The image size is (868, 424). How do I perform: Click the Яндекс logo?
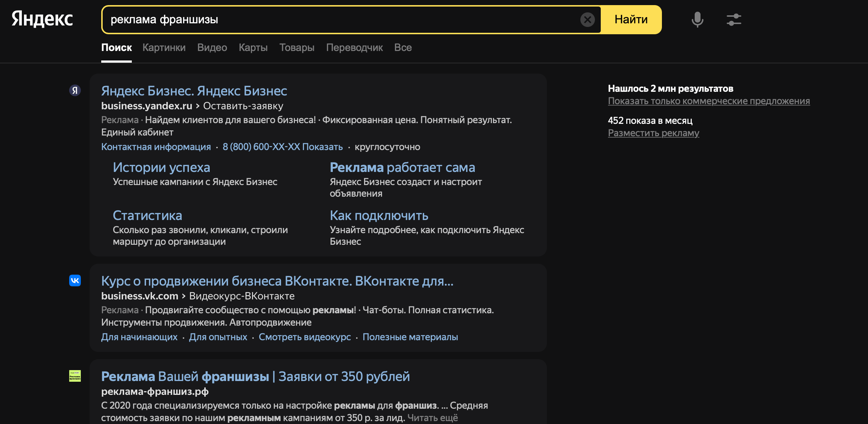coord(42,19)
